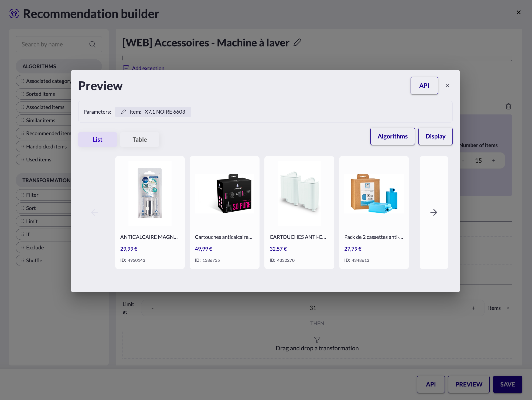Image resolution: width=532 pixels, height=400 pixels.
Task: Decrease the Number of items value
Action: pyautogui.click(x=463, y=161)
